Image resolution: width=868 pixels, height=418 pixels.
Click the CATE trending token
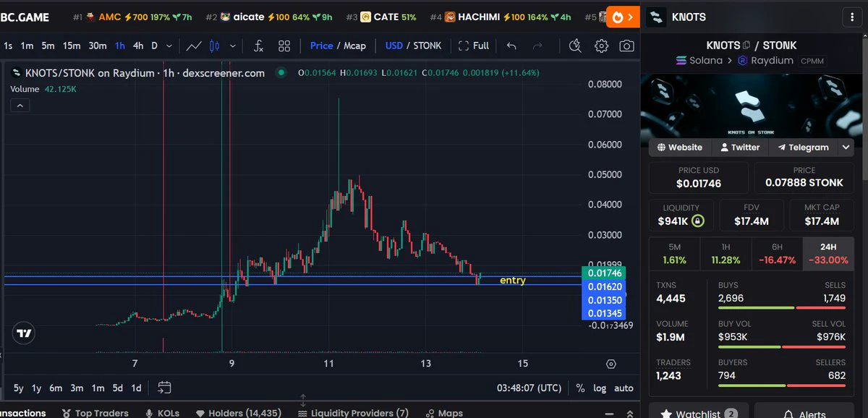[x=380, y=17]
